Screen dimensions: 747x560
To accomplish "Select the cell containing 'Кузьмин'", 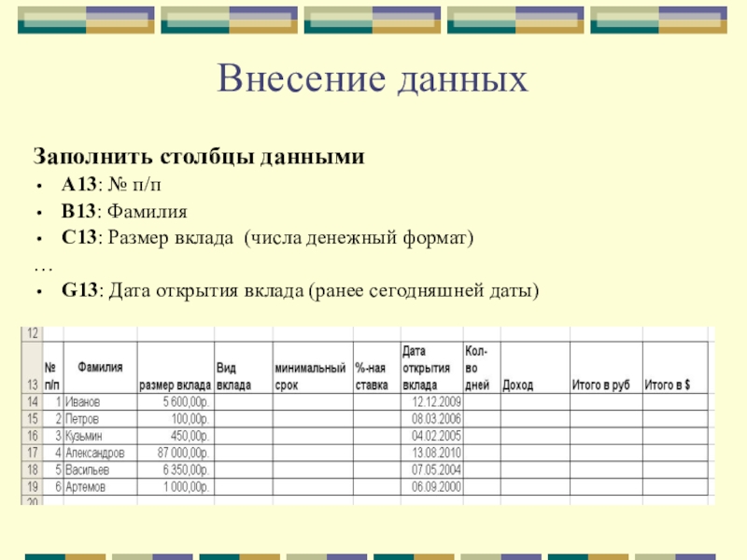I will click(x=101, y=436).
